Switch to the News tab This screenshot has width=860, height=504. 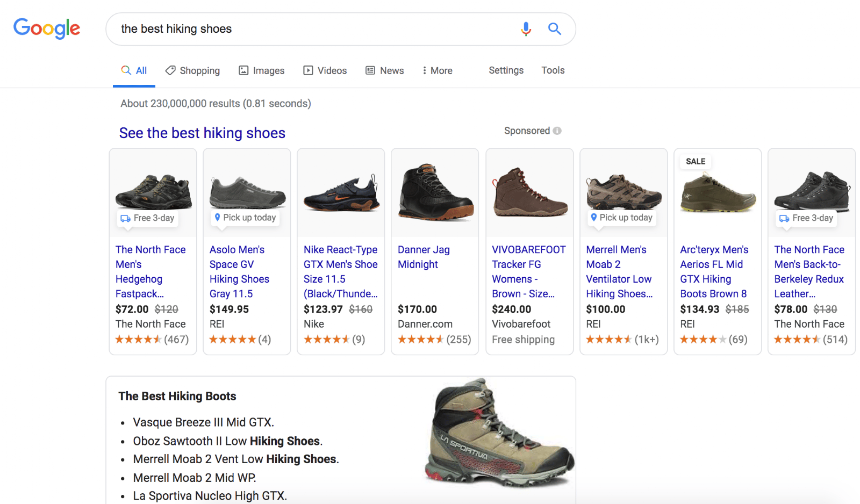385,70
